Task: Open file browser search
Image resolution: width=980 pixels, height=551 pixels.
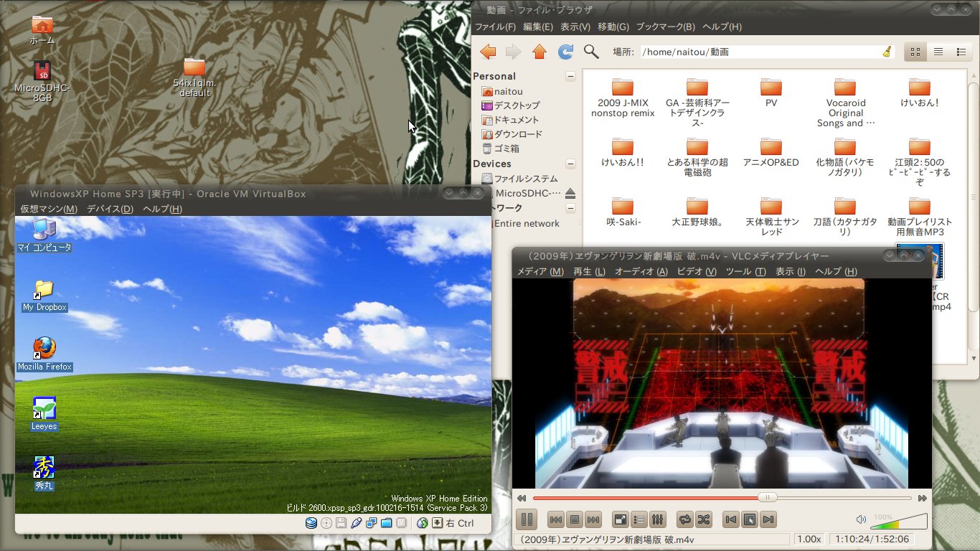Action: pos(591,52)
